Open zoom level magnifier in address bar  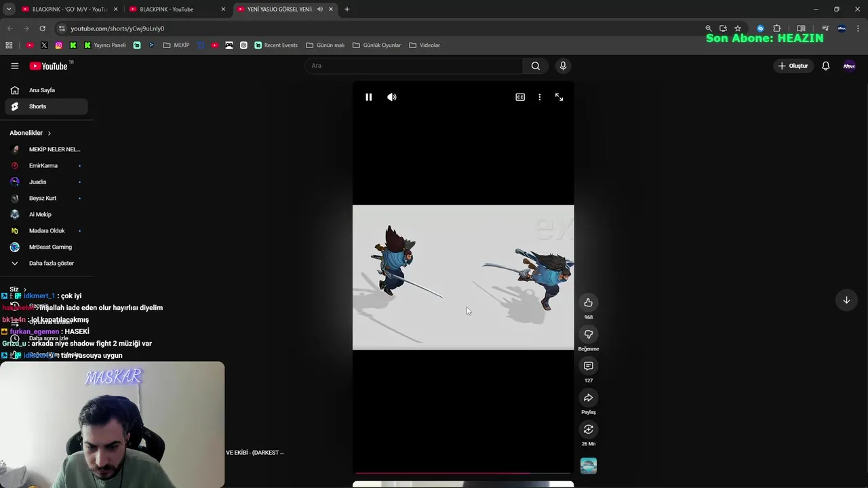click(709, 28)
